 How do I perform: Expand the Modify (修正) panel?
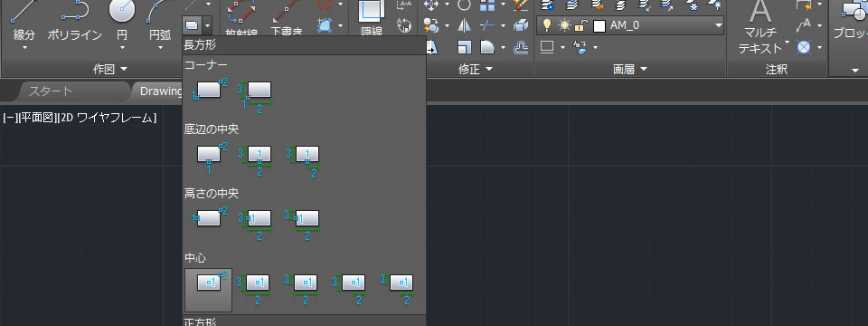(x=476, y=70)
